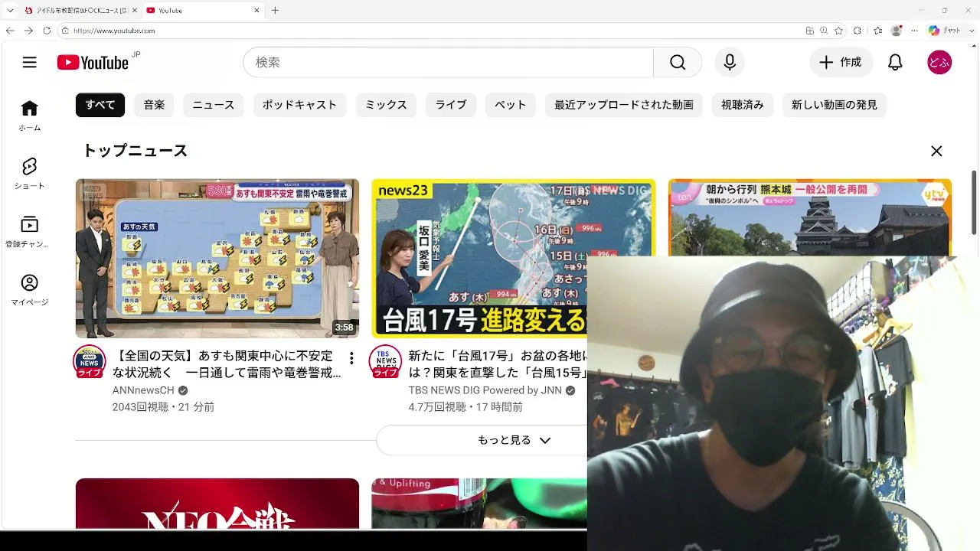Reload the current page
This screenshot has height=551, width=980.
pos(47,31)
